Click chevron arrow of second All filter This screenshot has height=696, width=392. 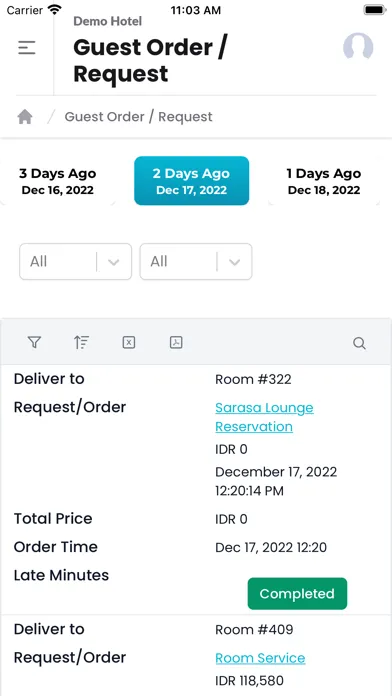pos(234,262)
